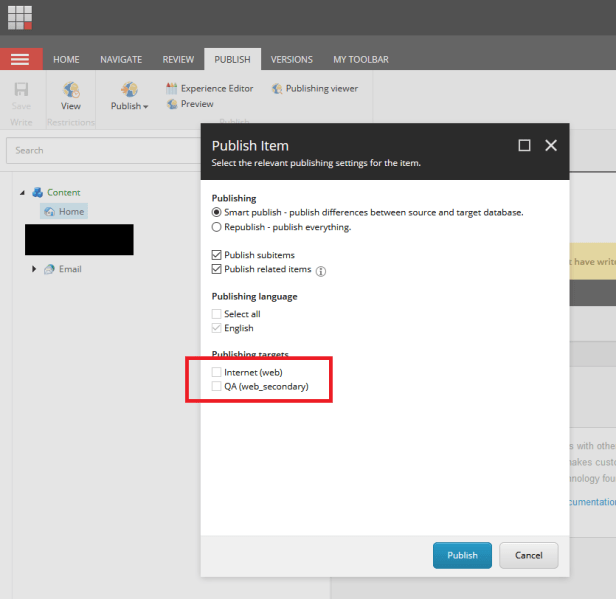Click the Publish globe icon in ribbon

click(x=129, y=90)
